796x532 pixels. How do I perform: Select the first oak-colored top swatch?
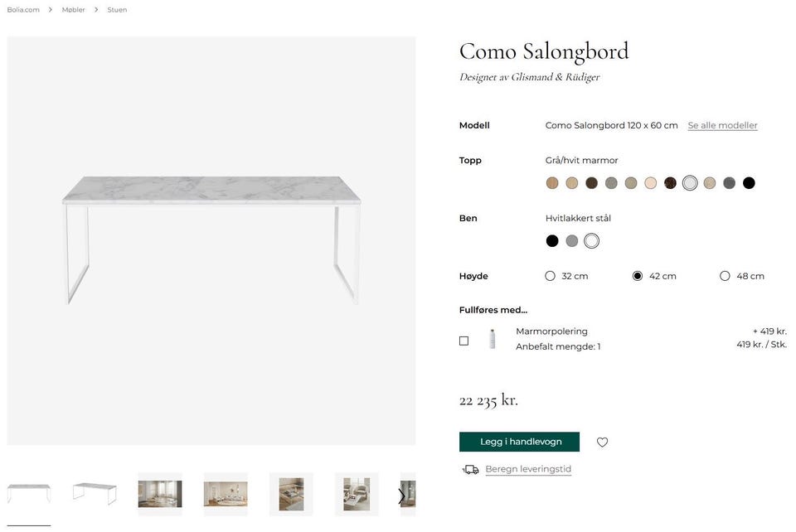552,183
